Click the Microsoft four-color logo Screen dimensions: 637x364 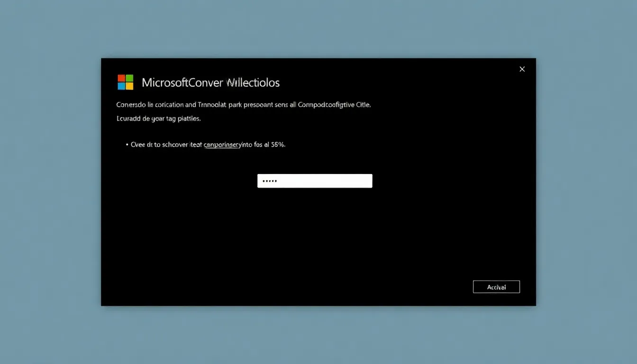pyautogui.click(x=126, y=82)
